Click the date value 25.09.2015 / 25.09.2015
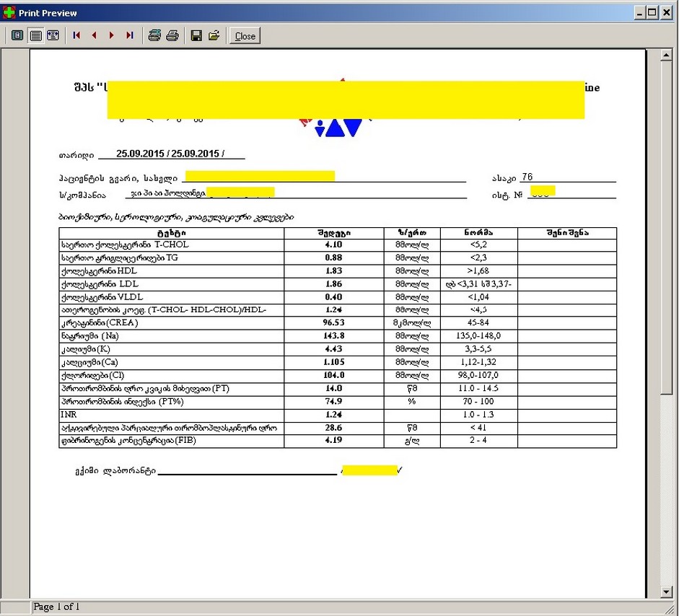Screen dimensions: 679x616 pyautogui.click(x=170, y=154)
